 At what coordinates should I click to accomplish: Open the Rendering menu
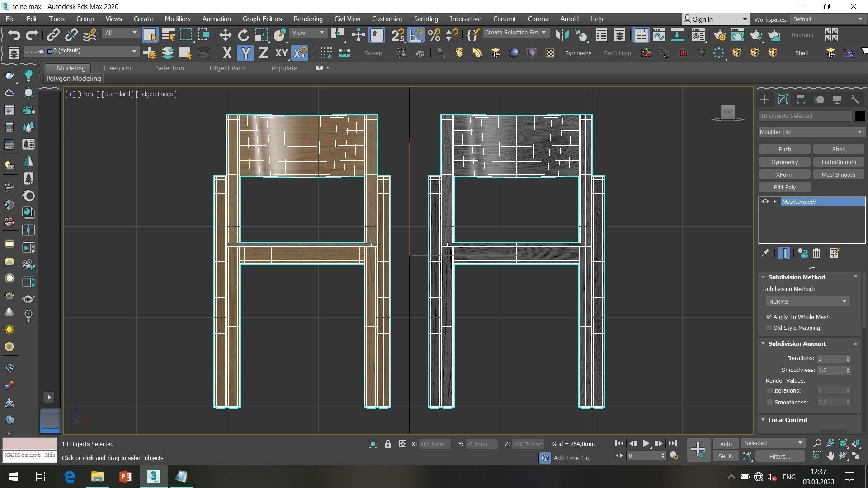click(308, 19)
